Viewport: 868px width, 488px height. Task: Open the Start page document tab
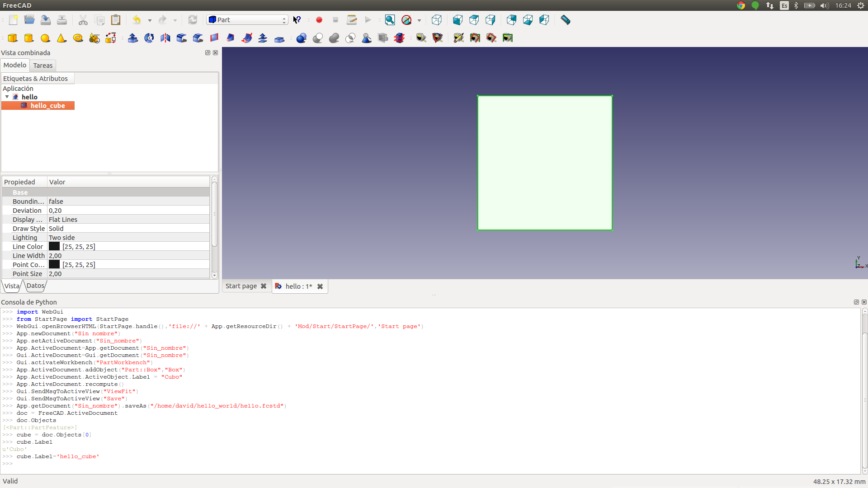coord(241,286)
